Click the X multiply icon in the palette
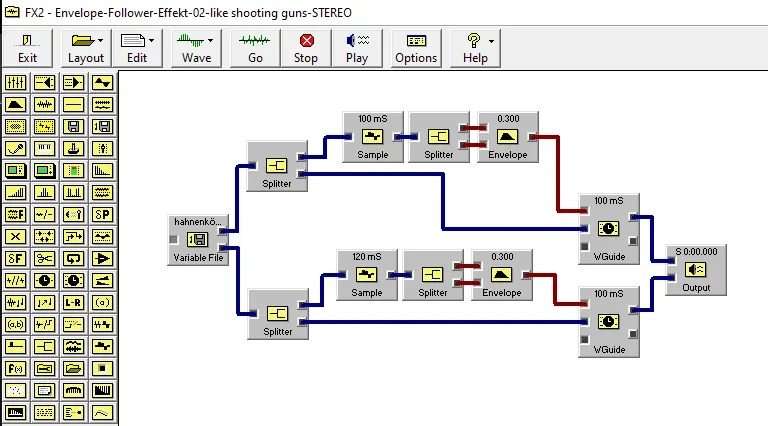 click(x=16, y=237)
